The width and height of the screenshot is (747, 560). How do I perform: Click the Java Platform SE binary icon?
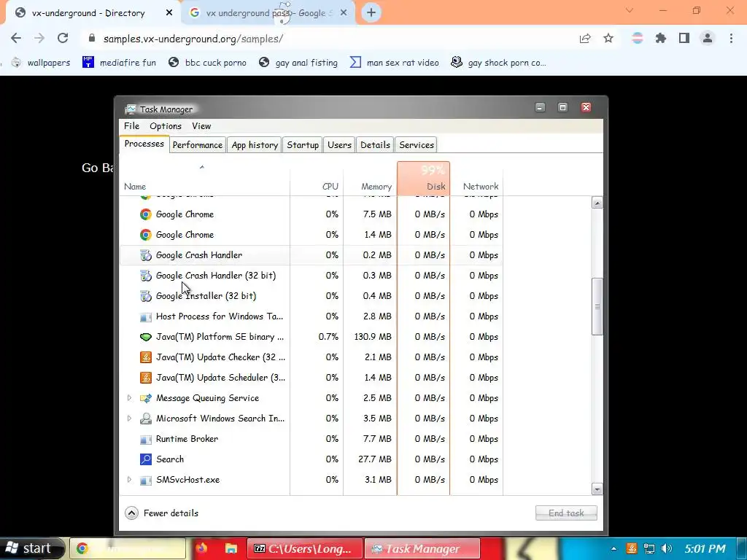tap(146, 337)
